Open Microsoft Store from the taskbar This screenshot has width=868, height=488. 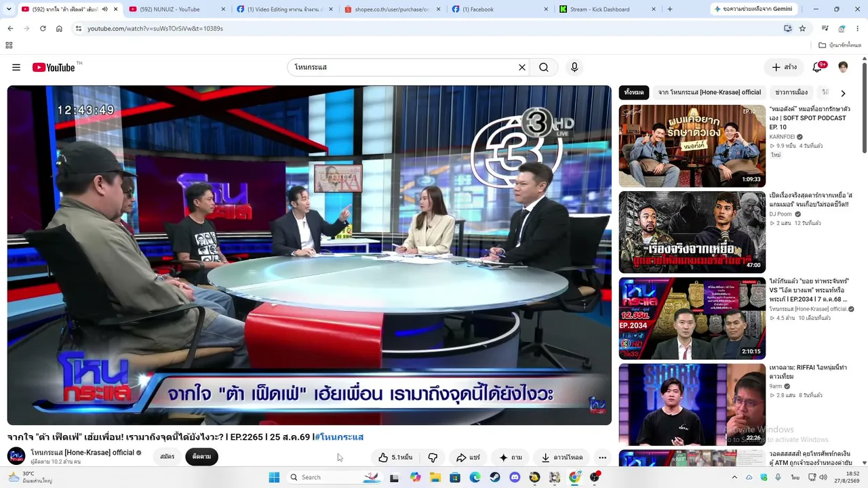coord(455,477)
